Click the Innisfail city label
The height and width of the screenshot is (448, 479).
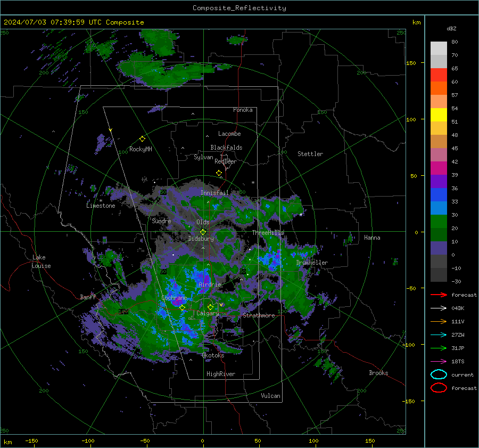(214, 193)
